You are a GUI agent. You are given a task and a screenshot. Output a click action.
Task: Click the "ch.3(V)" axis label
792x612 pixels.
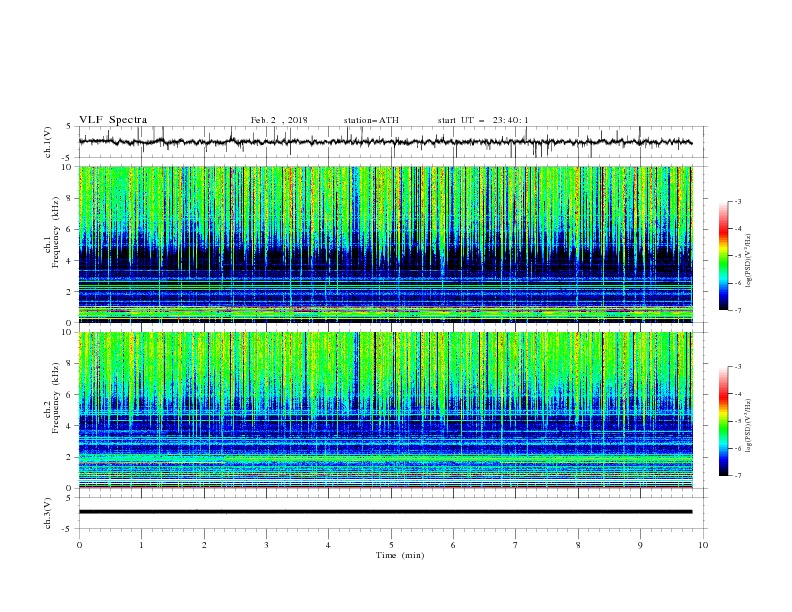coord(48,513)
